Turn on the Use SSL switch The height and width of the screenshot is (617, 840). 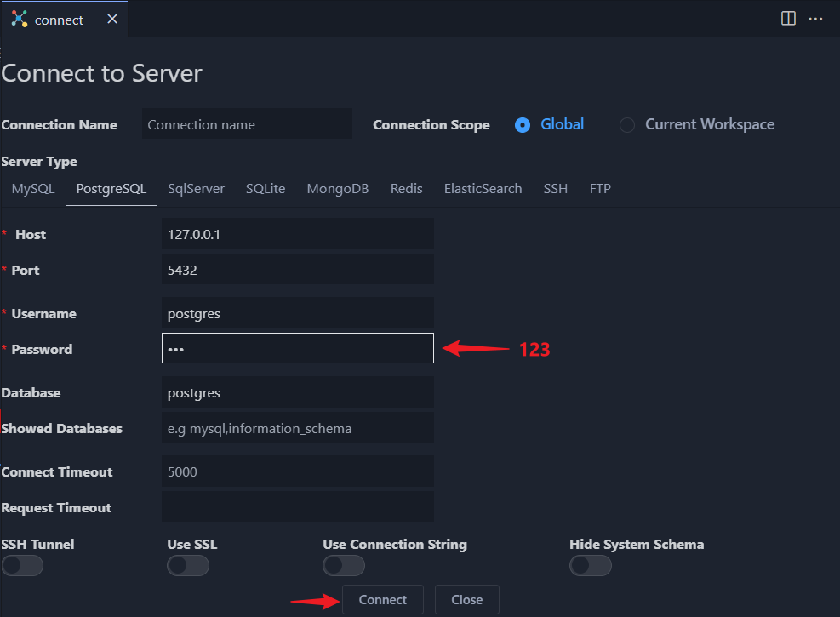pyautogui.click(x=188, y=566)
